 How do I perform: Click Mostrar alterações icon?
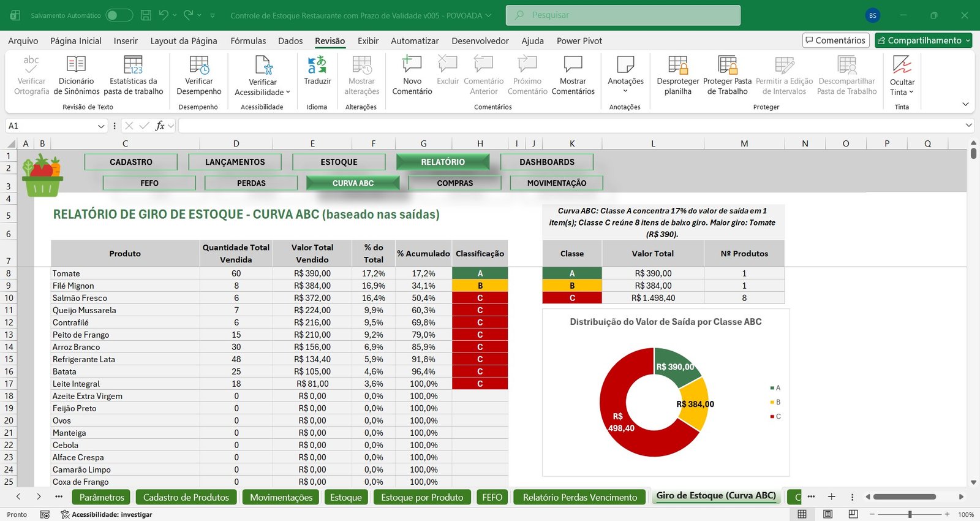click(x=362, y=64)
